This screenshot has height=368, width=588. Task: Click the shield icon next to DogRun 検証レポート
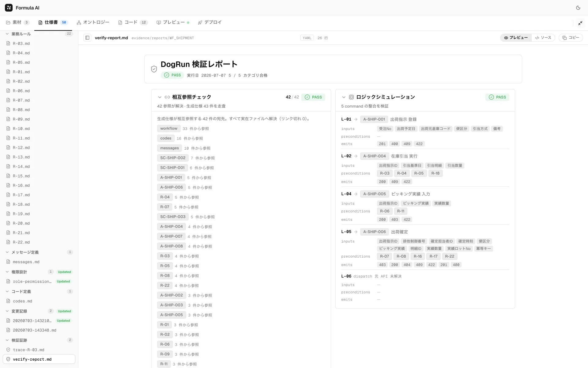(x=154, y=69)
